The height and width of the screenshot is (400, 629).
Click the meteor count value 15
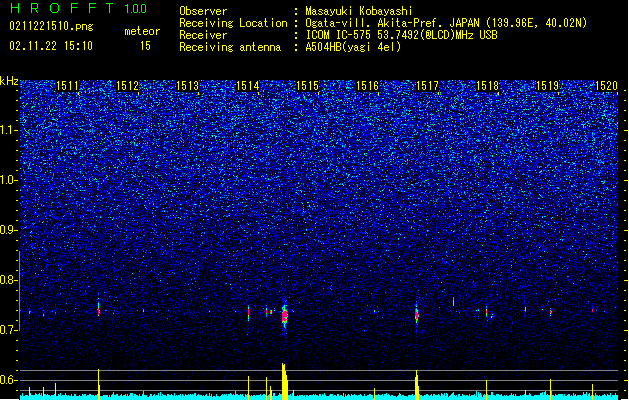click(x=146, y=46)
